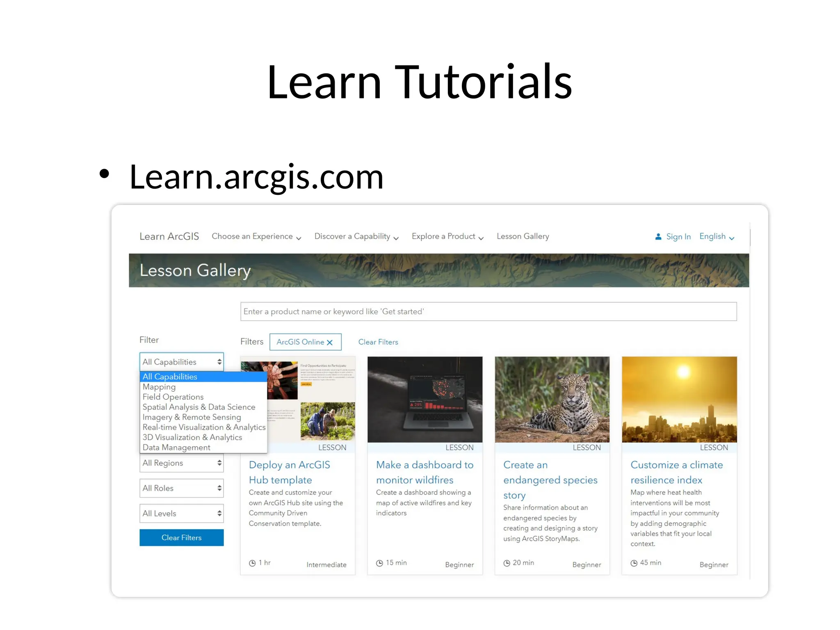This screenshot has width=840, height=630.
Task: Choose Data Management capability
Action: click(x=203, y=447)
